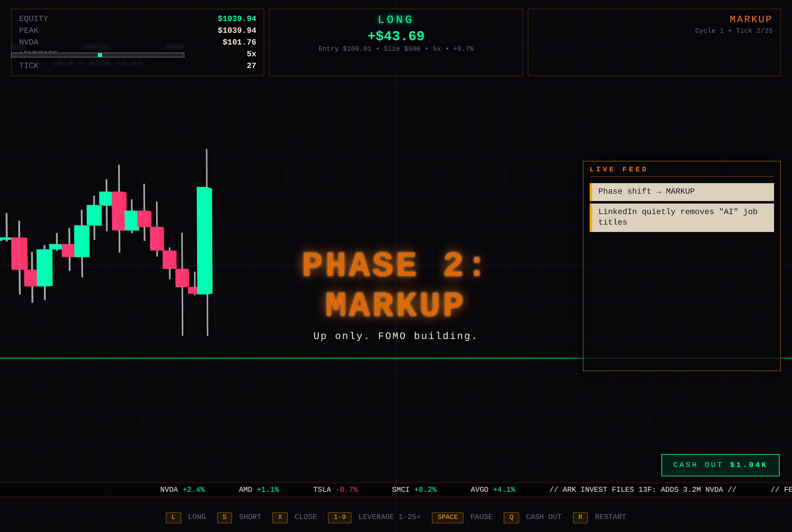This screenshot has height=532, width=792.
Task: Click the S key badge for SHORT
Action: pyautogui.click(x=224, y=517)
